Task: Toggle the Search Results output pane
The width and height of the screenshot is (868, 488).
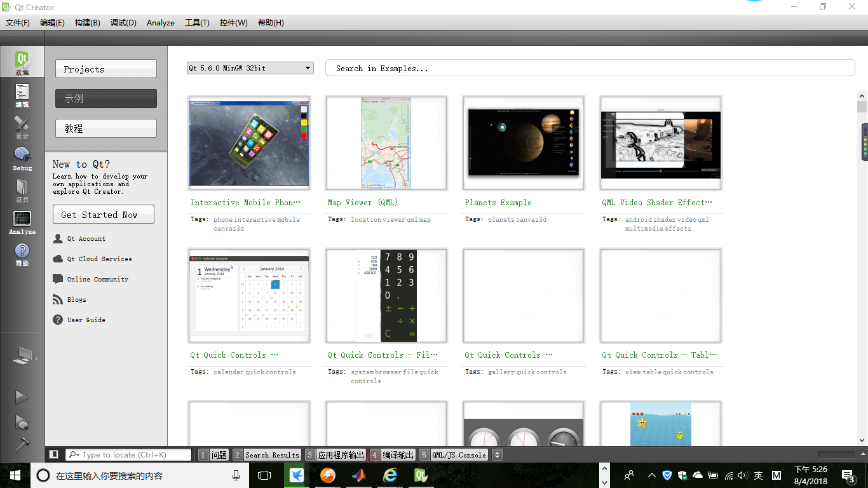Action: coord(266,455)
